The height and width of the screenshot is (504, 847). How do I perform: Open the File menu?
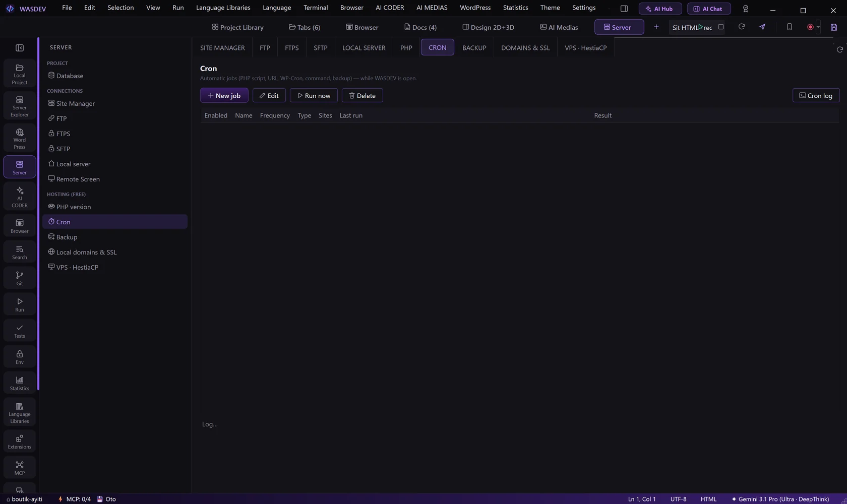click(x=67, y=8)
